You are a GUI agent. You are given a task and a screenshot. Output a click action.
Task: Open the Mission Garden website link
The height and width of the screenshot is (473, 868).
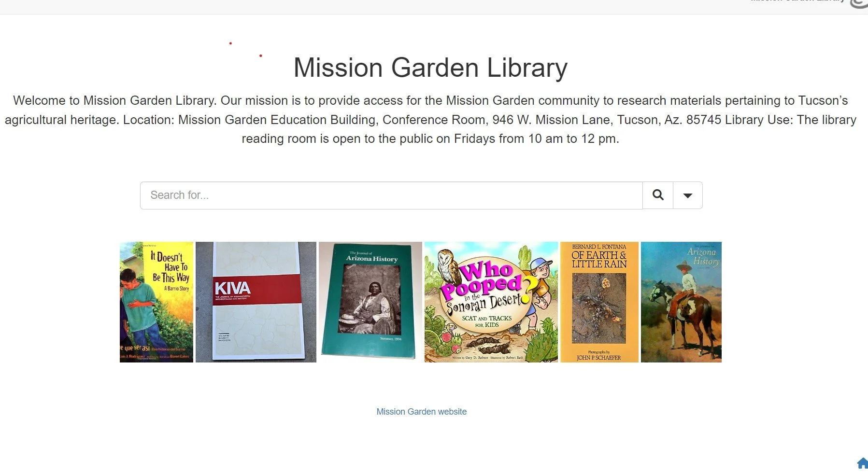click(421, 412)
